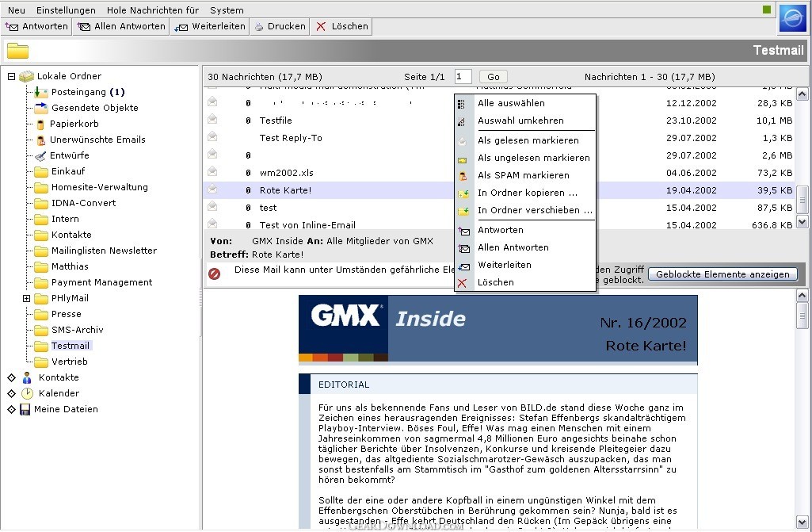Image resolution: width=812 pixels, height=532 pixels.
Task: Collapse the Lokale Ordner tree
Action: [x=11, y=76]
